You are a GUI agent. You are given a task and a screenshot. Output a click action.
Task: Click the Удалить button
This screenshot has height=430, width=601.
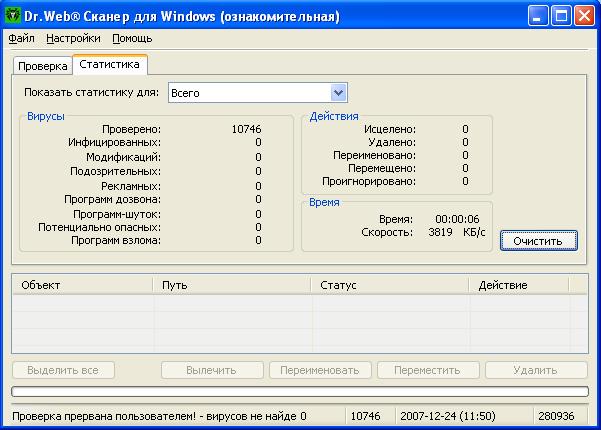[536, 370]
